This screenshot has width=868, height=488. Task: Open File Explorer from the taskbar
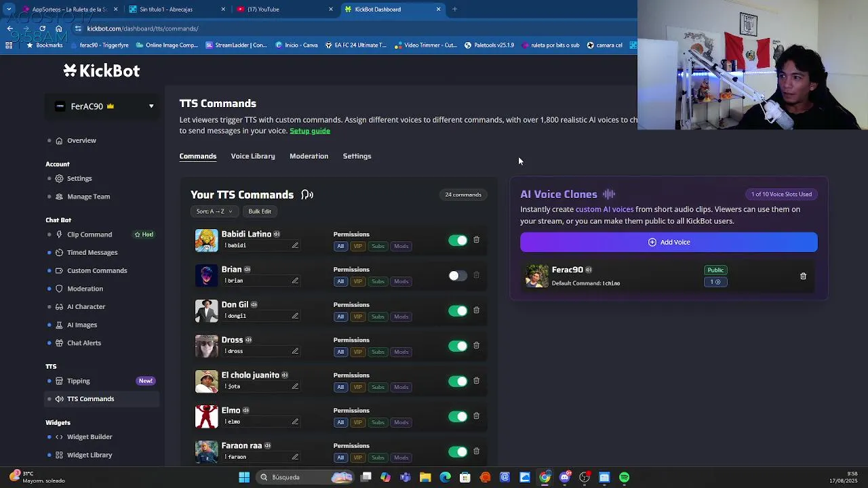[x=425, y=477]
